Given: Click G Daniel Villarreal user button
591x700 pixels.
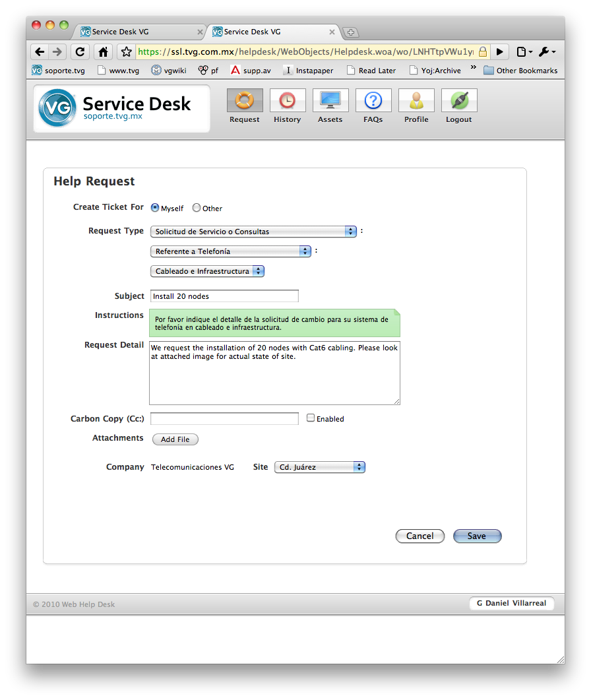Looking at the screenshot, I should click(x=512, y=603).
